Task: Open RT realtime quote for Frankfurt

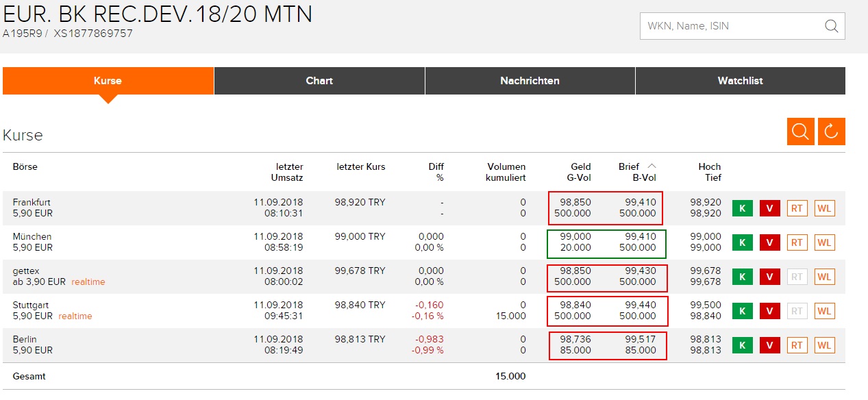Action: [797, 208]
